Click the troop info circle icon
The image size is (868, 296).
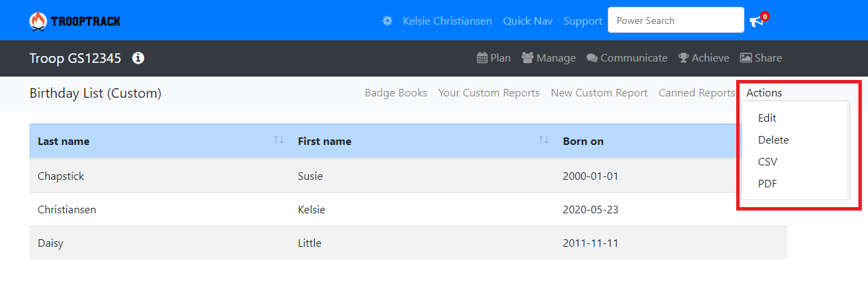(138, 58)
